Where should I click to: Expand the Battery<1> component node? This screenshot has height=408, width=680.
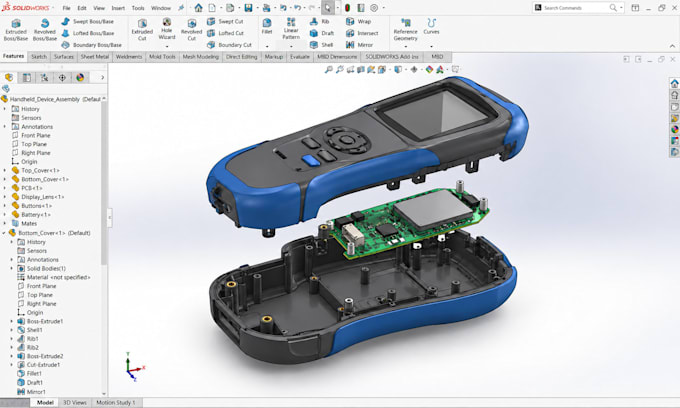pos(5,215)
